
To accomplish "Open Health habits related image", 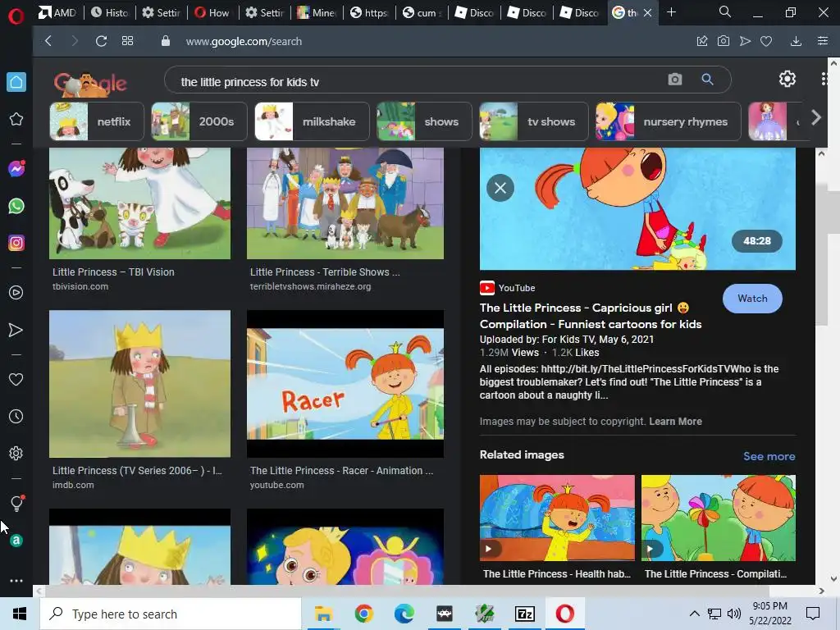I will click(557, 518).
